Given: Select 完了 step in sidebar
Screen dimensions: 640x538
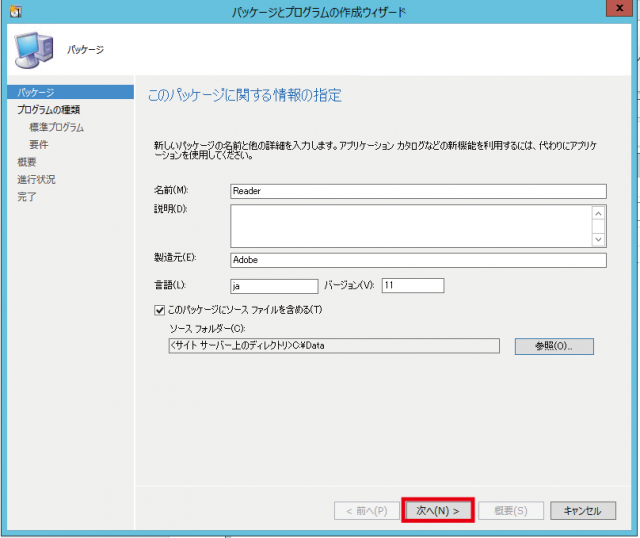Looking at the screenshot, I should [x=27, y=197].
